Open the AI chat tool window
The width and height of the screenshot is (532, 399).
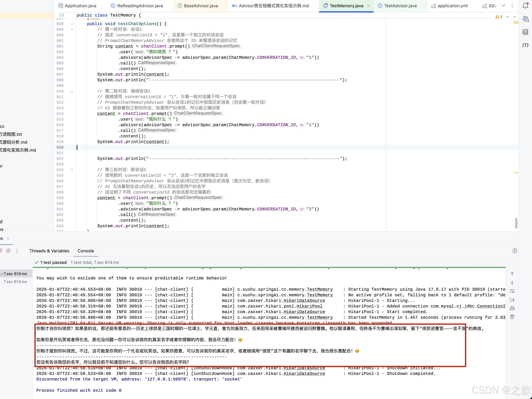coord(526,19)
